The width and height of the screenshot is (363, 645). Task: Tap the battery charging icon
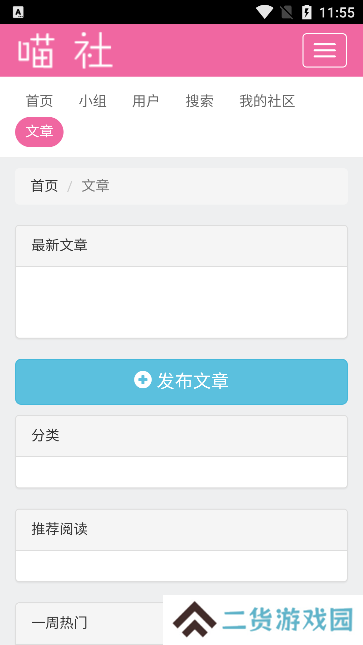click(x=307, y=12)
